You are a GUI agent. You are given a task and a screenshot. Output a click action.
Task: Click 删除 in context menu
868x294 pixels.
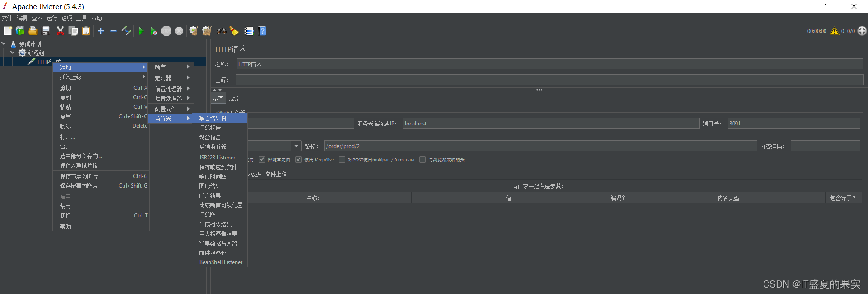click(x=101, y=126)
